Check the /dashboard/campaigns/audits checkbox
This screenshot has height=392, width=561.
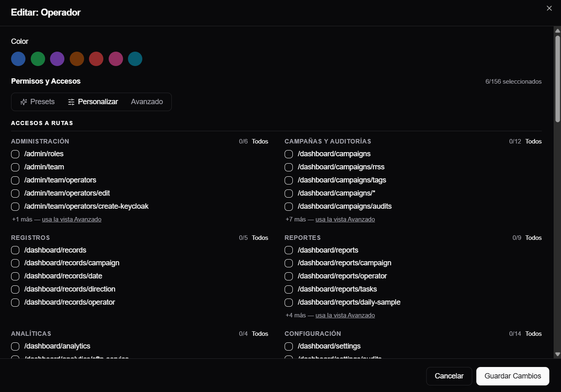(x=289, y=207)
